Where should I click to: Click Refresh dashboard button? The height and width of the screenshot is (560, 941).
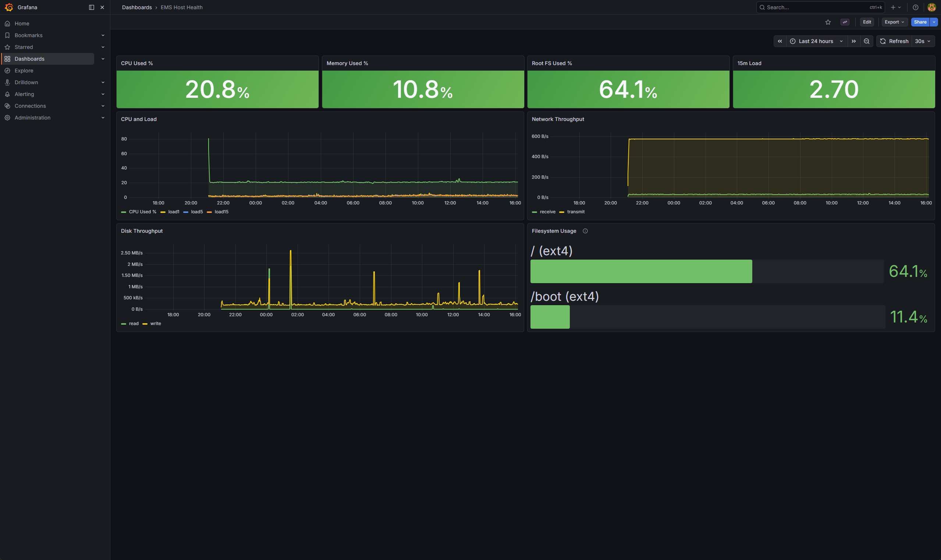[x=894, y=41]
